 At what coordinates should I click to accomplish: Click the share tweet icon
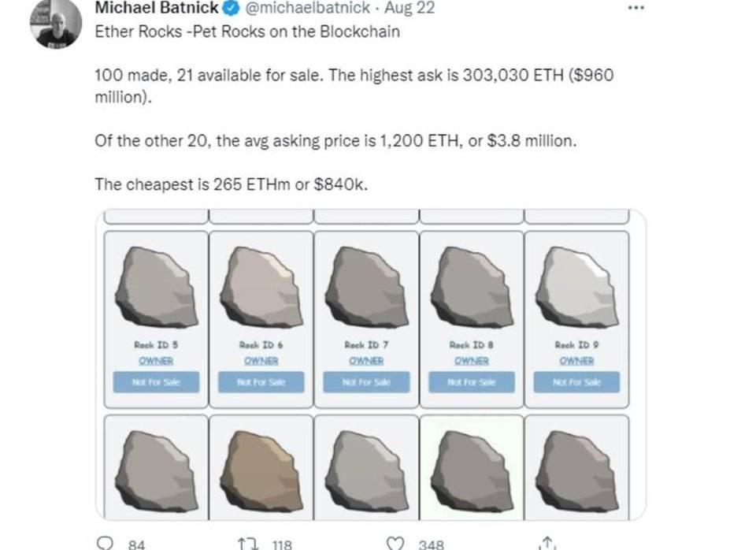[545, 543]
